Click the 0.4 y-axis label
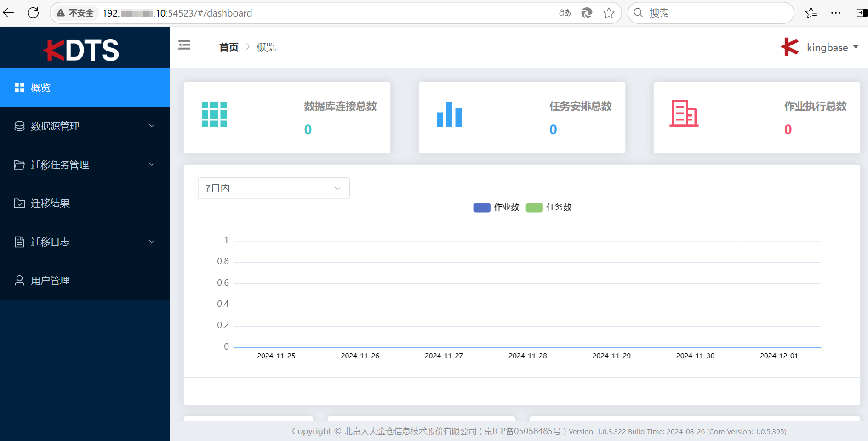Viewport: 868px width, 441px height. (x=223, y=304)
